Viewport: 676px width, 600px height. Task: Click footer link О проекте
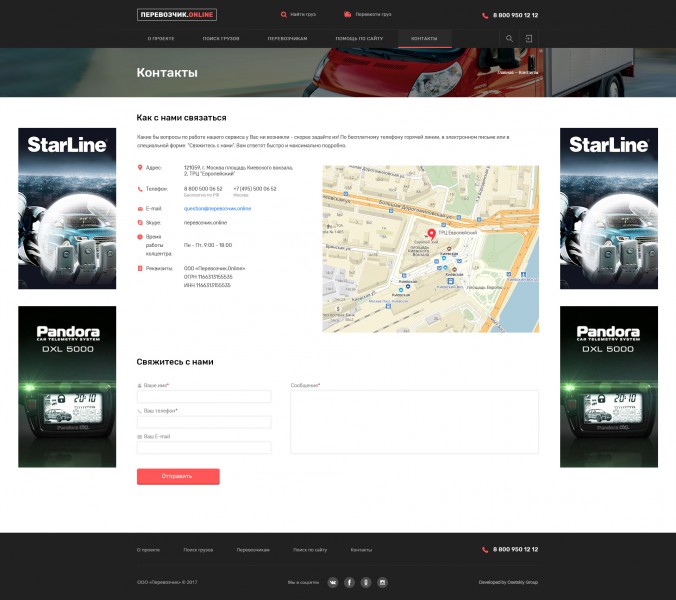tap(148, 550)
